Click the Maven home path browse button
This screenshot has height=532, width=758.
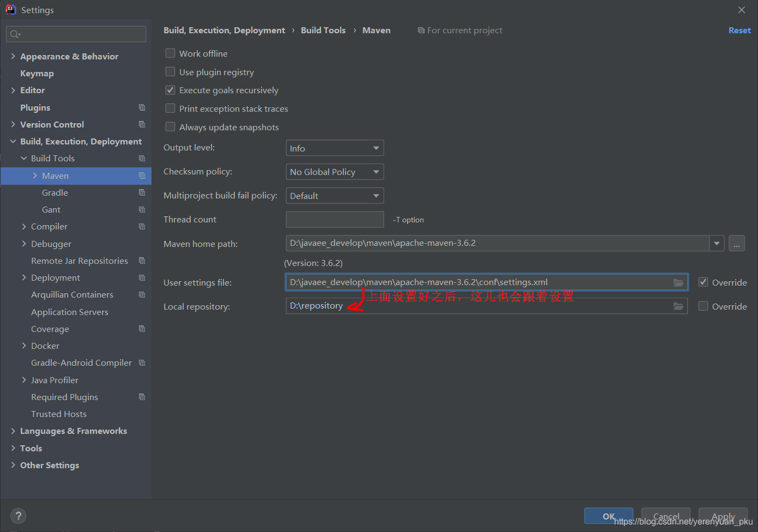coord(736,243)
